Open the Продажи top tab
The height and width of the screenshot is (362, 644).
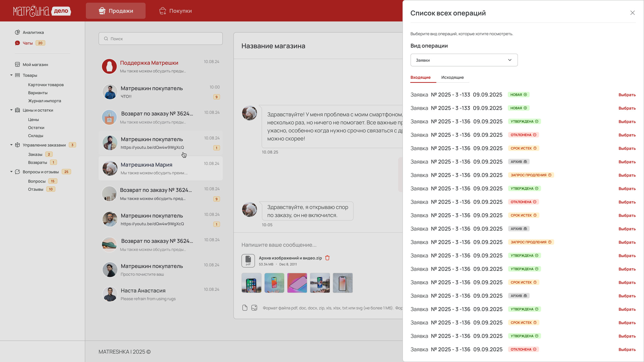116,11
